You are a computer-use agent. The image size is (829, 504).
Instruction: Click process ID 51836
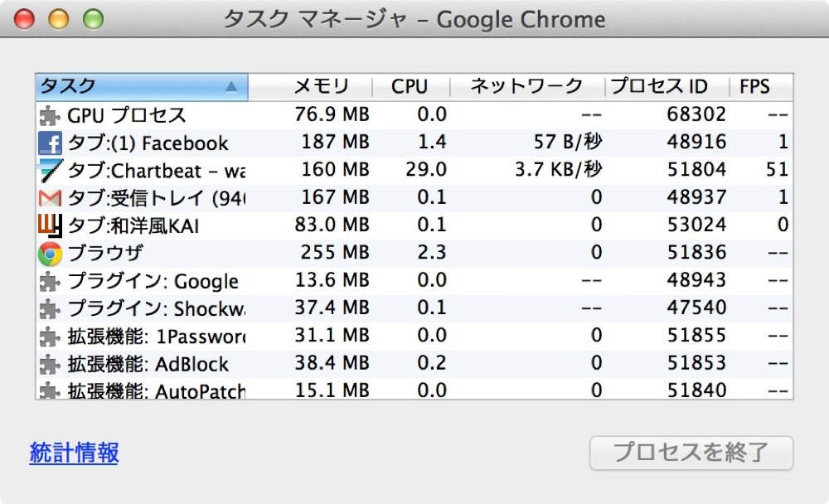click(696, 252)
